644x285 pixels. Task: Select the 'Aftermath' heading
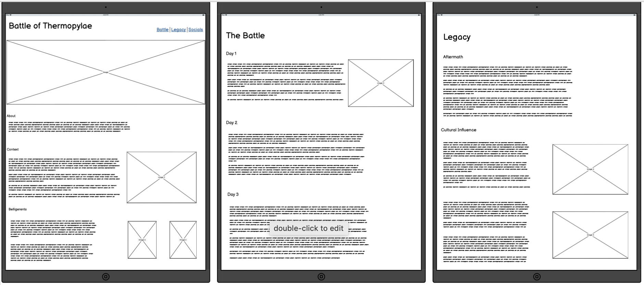point(453,57)
